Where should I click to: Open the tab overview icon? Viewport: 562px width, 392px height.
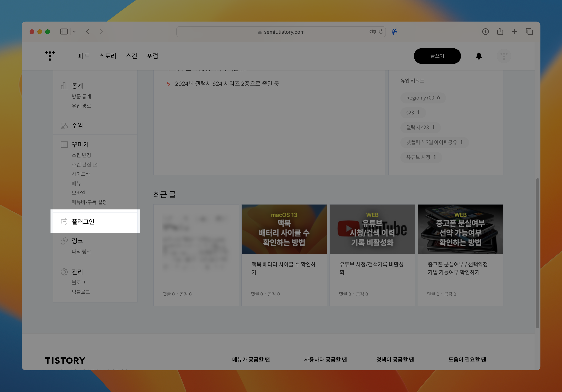[x=529, y=32]
